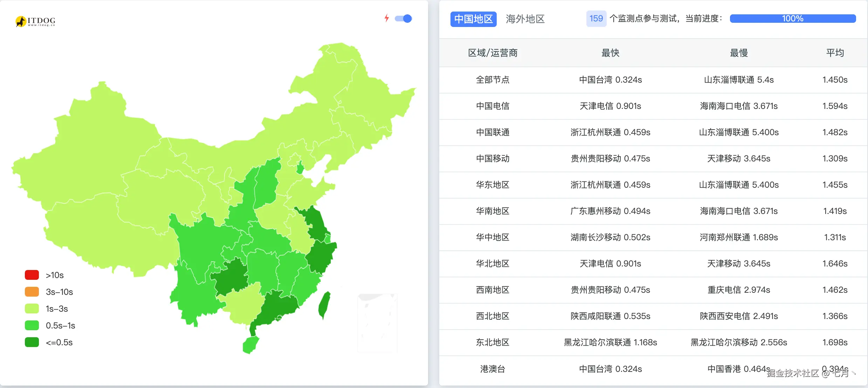This screenshot has width=868, height=388.
Task: Click the 港澳台 row label
Action: click(492, 369)
